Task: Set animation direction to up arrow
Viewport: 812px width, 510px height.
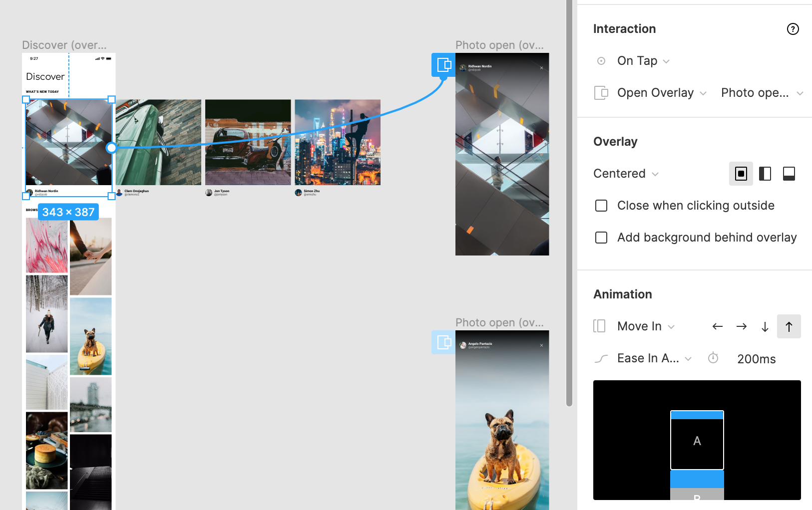Action: (x=789, y=326)
